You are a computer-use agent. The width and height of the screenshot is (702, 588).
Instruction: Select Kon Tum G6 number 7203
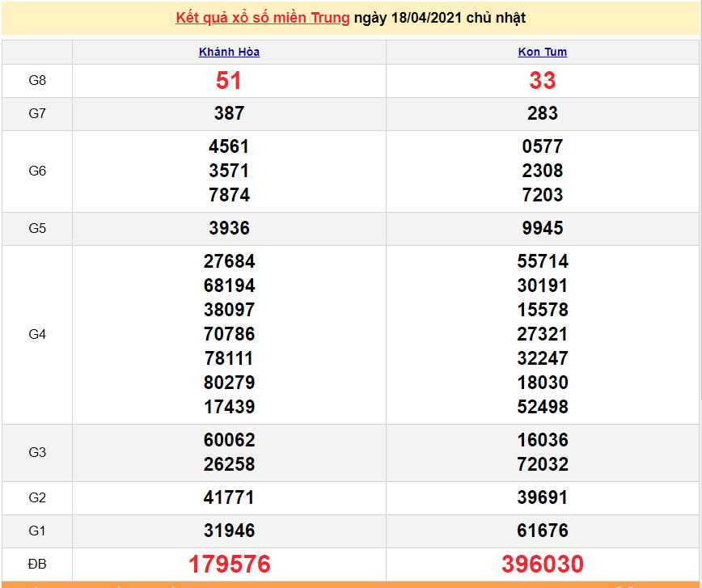542,195
